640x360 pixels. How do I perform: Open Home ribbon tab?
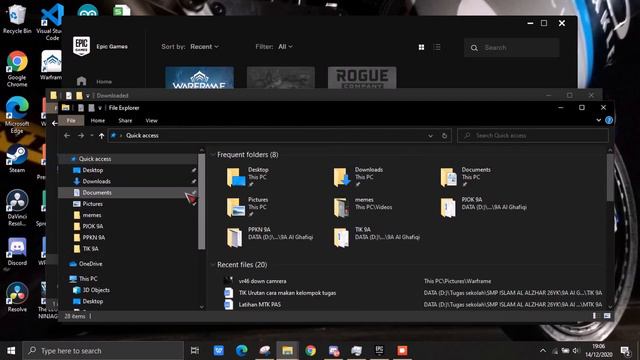point(98,120)
